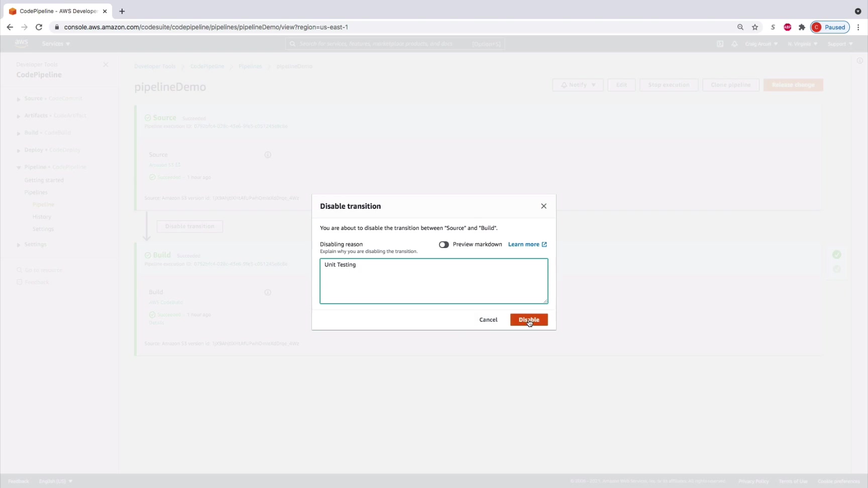Click the info panel icon at right edge

pyautogui.click(x=859, y=61)
